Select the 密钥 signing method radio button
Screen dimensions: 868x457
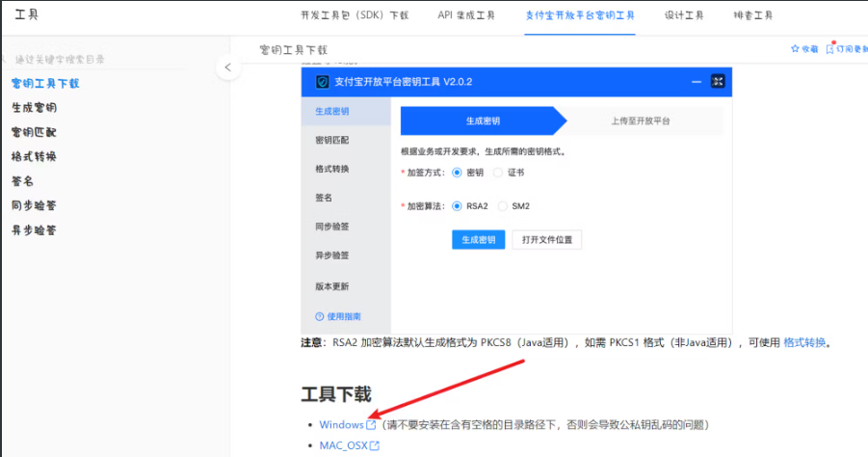(457, 173)
